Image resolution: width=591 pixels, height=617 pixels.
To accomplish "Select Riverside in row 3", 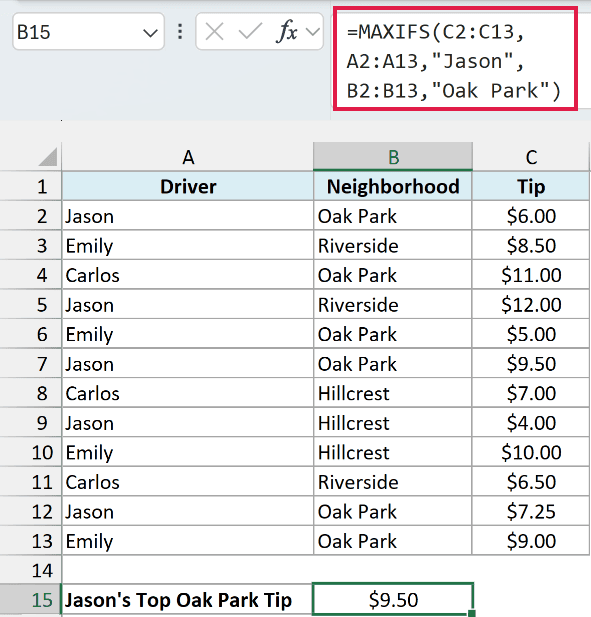I will coord(393,246).
